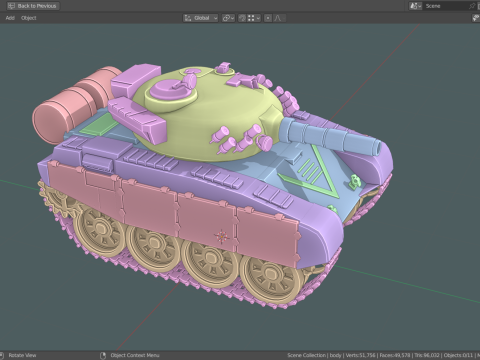The width and height of the screenshot is (480, 360).
Task: Click the Verts:51,756 statistic
Action: 360,355
